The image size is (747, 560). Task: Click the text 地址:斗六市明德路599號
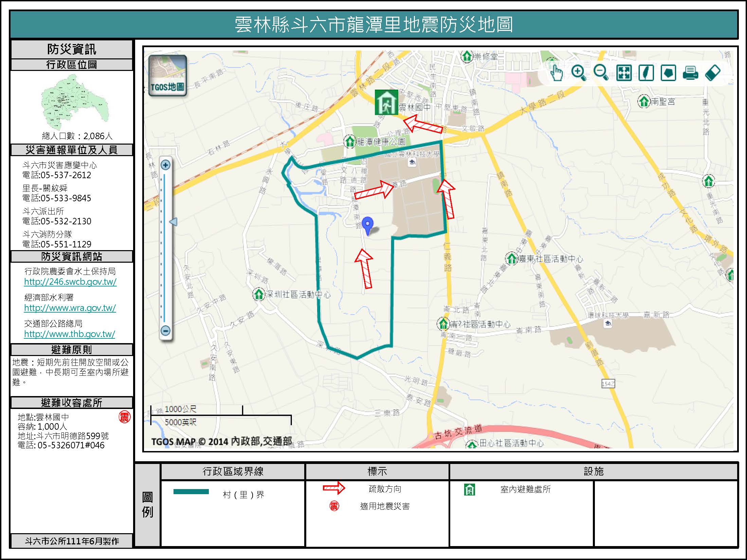63,436
